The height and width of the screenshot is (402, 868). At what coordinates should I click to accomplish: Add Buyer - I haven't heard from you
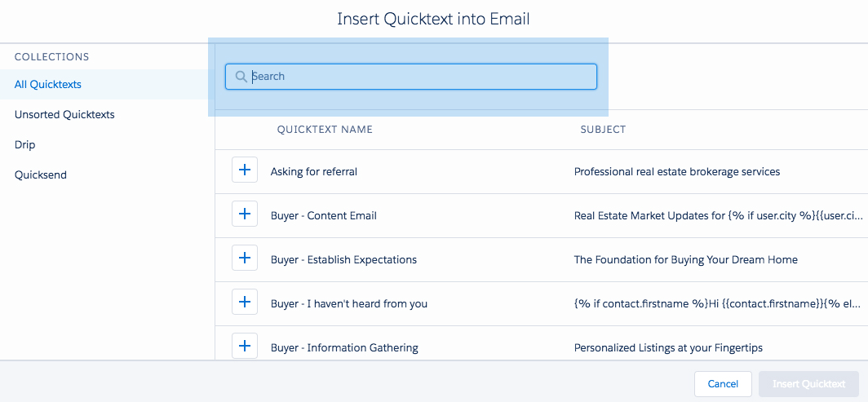[245, 303]
